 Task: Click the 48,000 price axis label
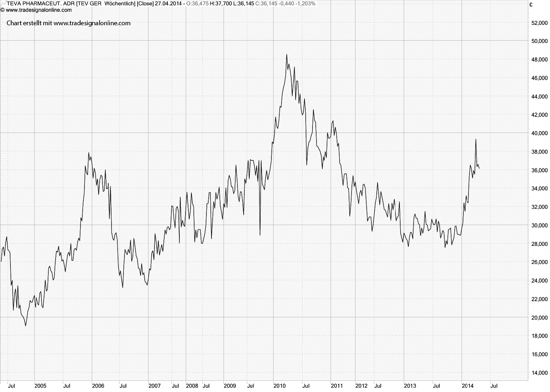point(540,60)
